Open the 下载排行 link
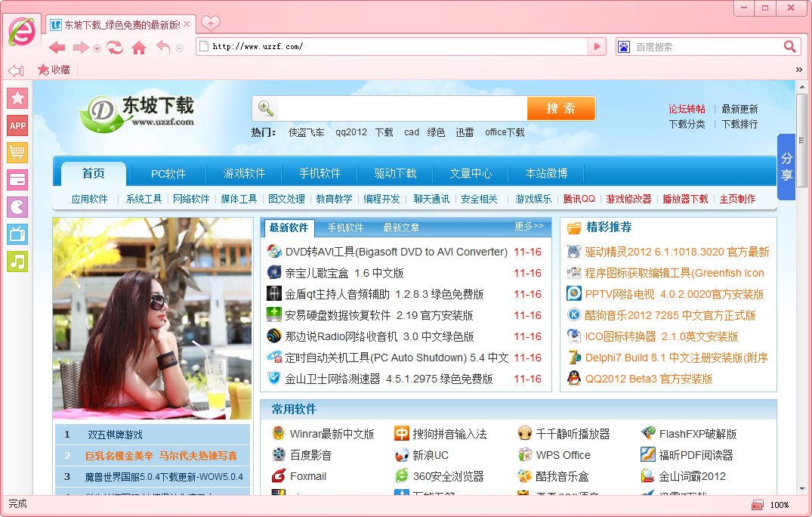 point(739,124)
